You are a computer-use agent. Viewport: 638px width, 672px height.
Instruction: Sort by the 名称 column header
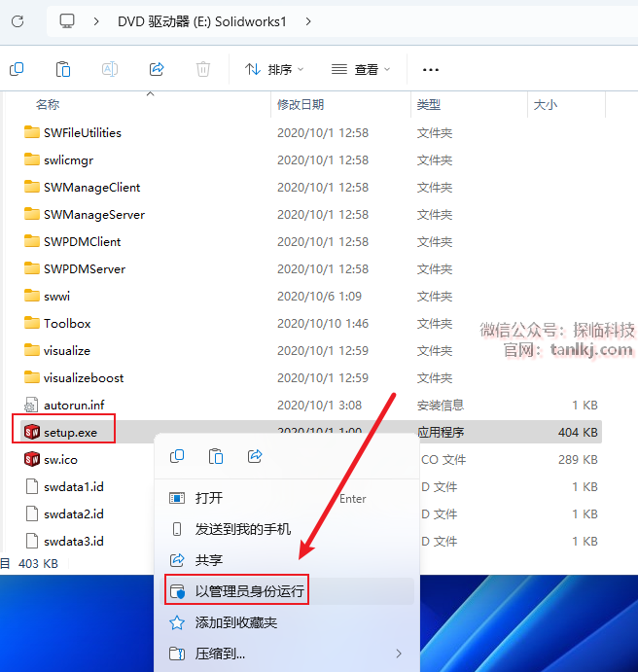point(48,105)
